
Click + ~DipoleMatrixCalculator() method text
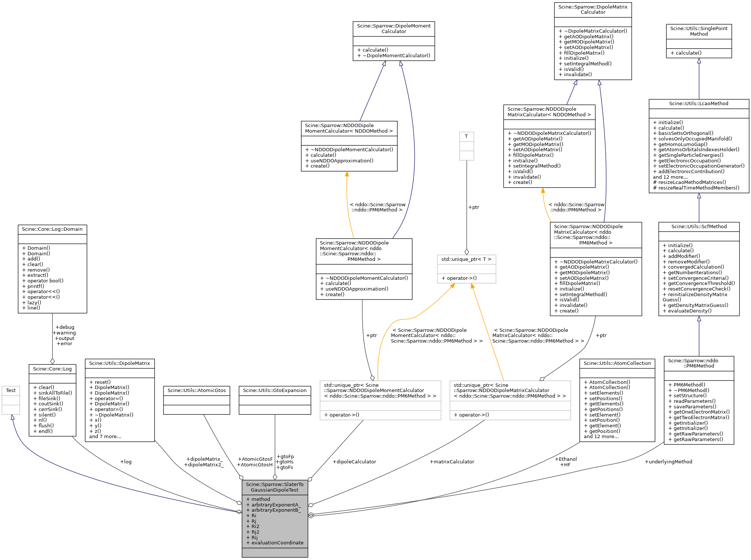(x=593, y=31)
